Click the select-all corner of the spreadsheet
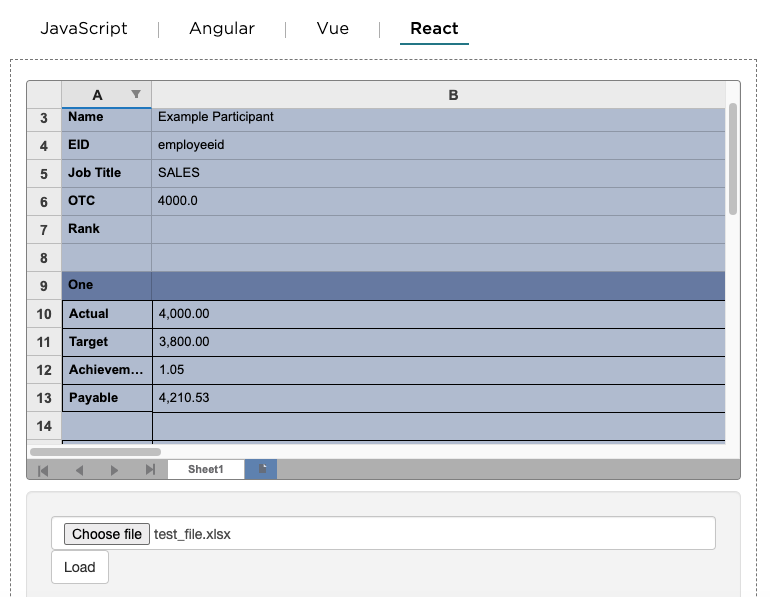 (x=44, y=95)
